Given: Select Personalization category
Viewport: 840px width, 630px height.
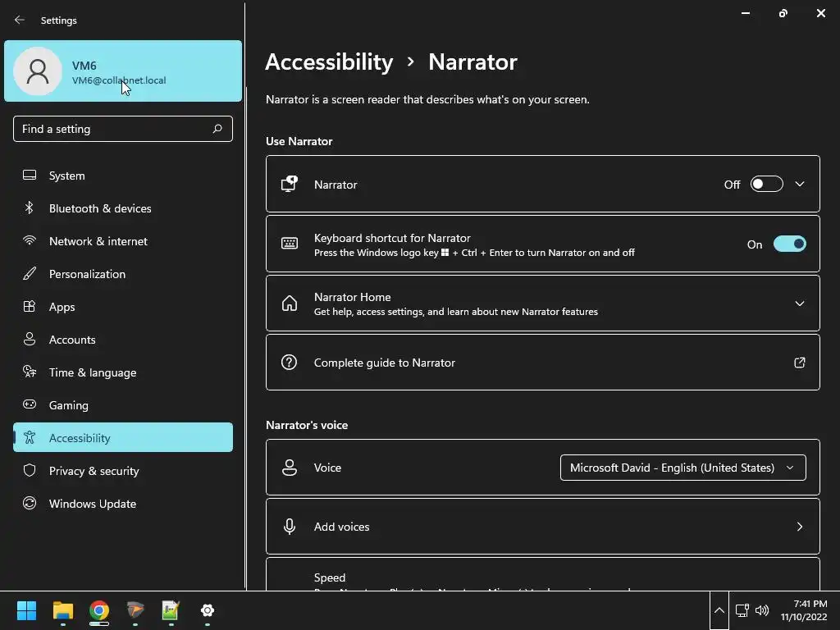Looking at the screenshot, I should 123,274.
